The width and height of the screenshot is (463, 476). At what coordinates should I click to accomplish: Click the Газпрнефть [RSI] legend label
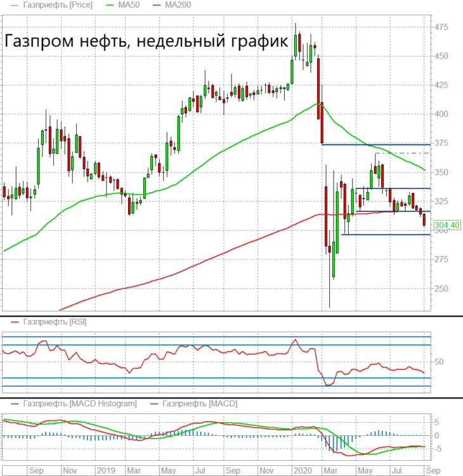pyautogui.click(x=55, y=322)
